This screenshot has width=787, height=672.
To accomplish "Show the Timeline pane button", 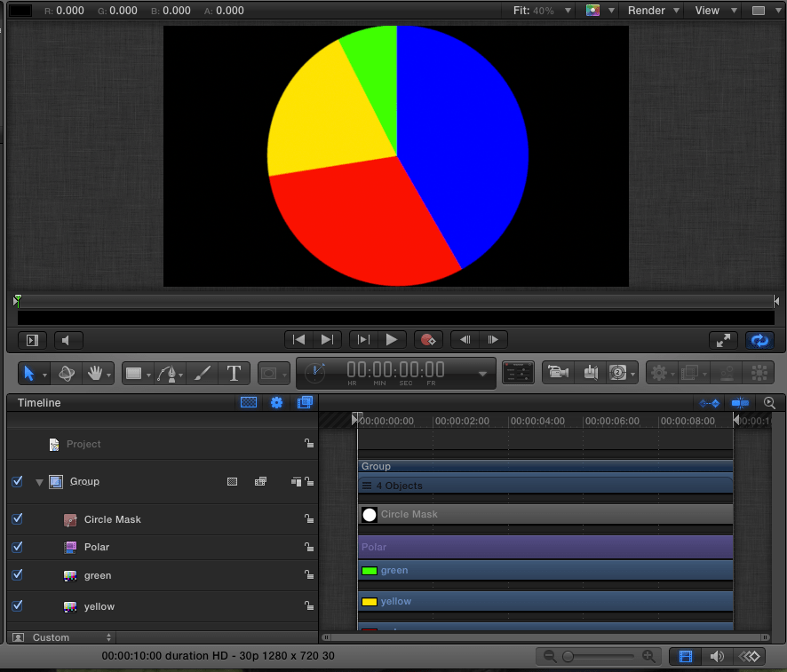I will pyautogui.click(x=685, y=656).
